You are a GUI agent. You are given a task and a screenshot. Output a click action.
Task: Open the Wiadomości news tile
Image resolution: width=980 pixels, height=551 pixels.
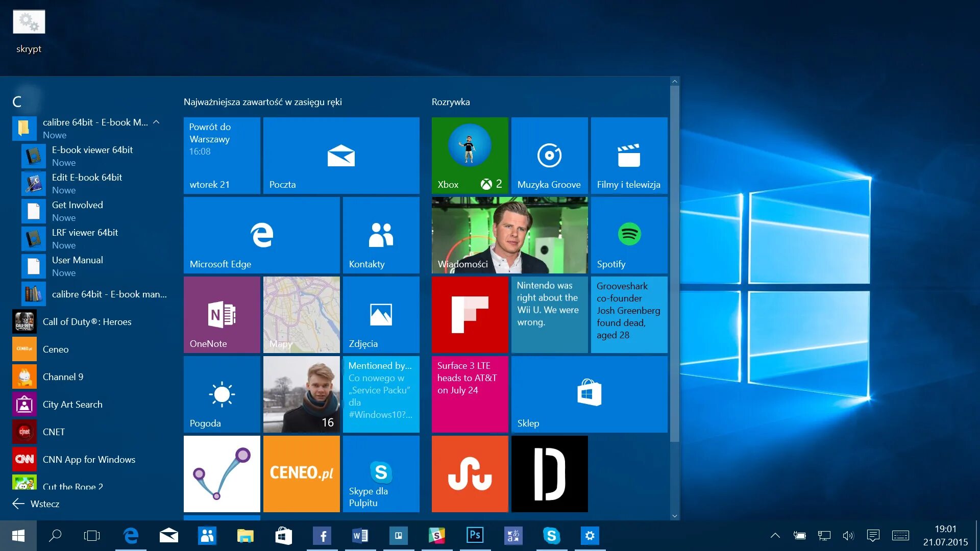tap(509, 235)
